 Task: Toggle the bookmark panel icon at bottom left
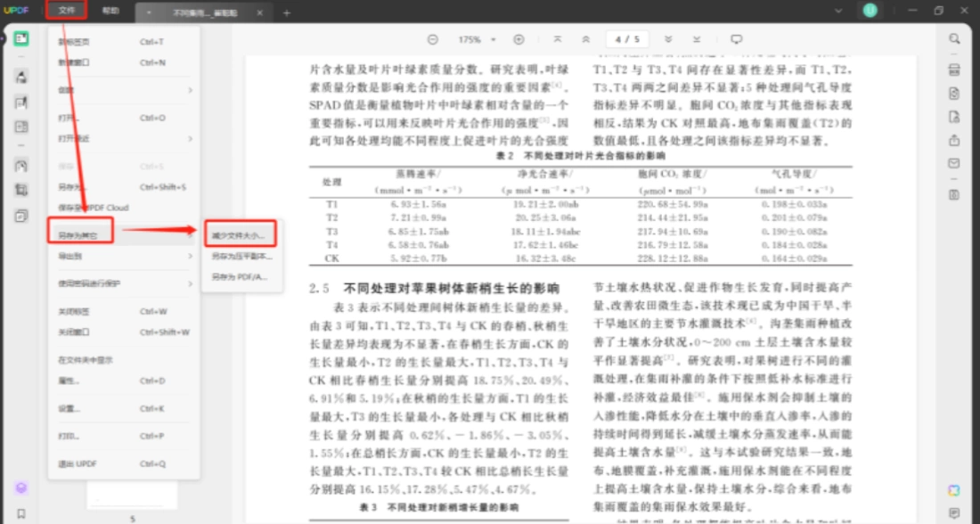click(21, 514)
